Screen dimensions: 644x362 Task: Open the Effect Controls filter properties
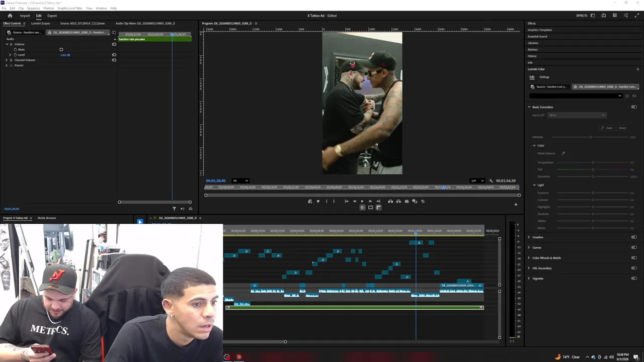(174, 209)
